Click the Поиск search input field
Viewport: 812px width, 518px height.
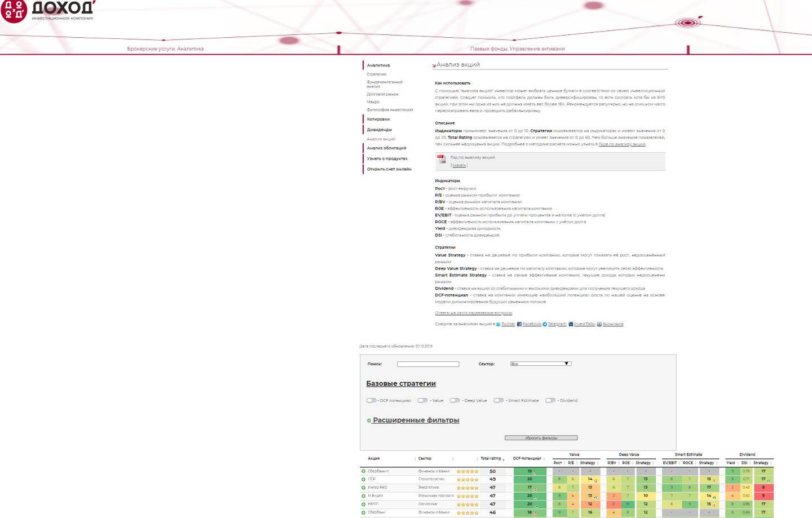(428, 364)
